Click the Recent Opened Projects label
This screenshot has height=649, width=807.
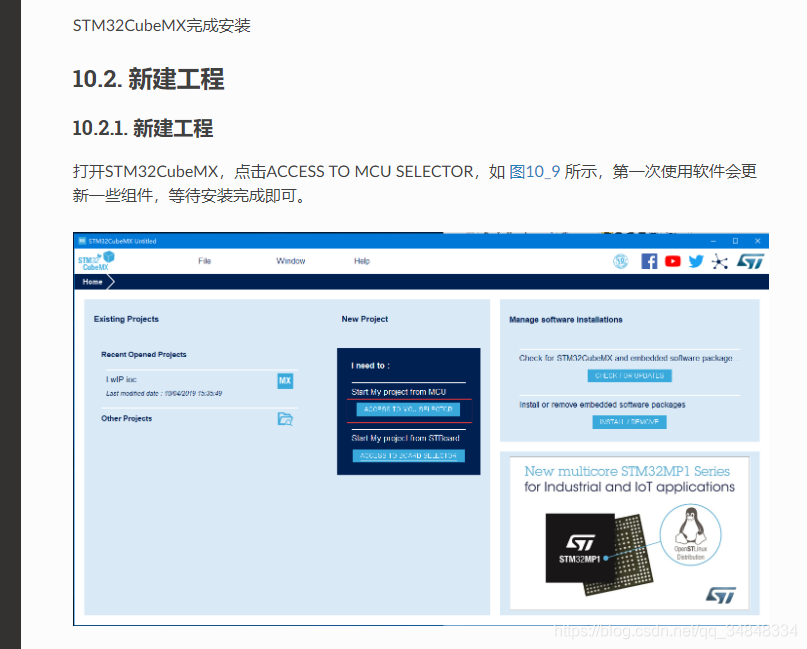point(144,355)
